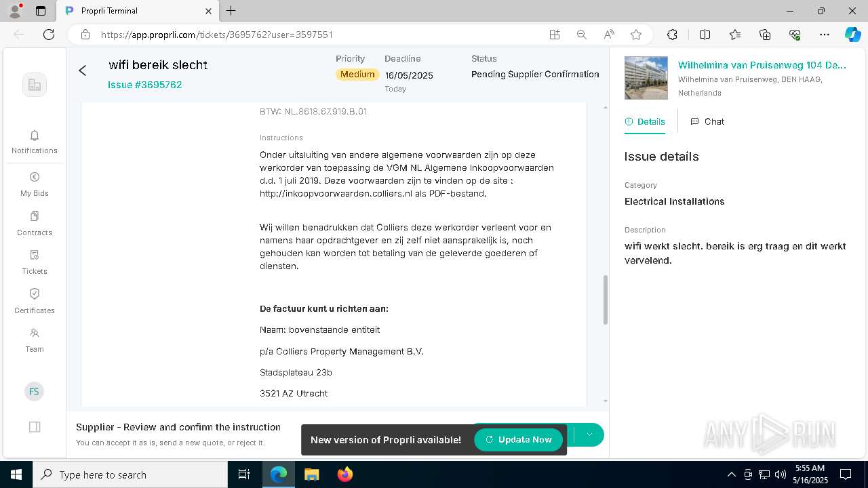This screenshot has width=868, height=488.
Task: Click the ticket title wifi bereik slecht
Action: click(158, 65)
